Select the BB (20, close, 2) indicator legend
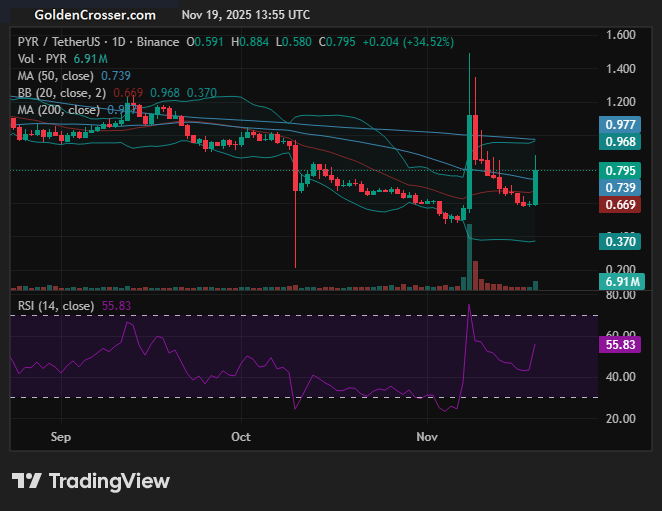 62,93
